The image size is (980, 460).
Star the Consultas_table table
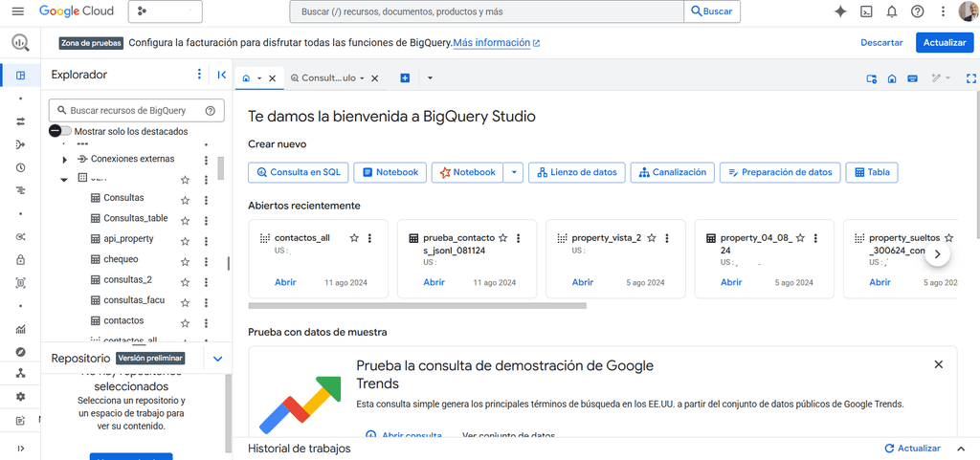tap(185, 220)
